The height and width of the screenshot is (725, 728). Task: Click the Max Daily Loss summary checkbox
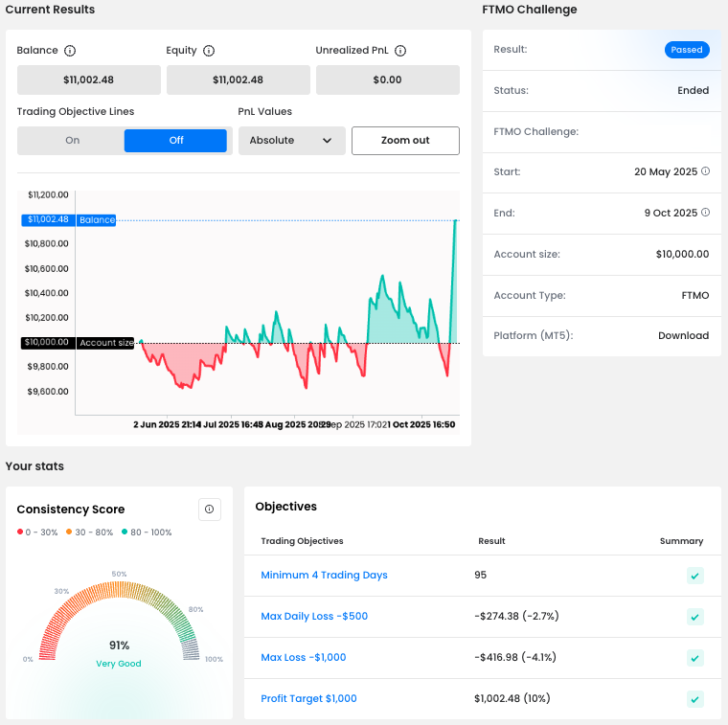tap(695, 617)
